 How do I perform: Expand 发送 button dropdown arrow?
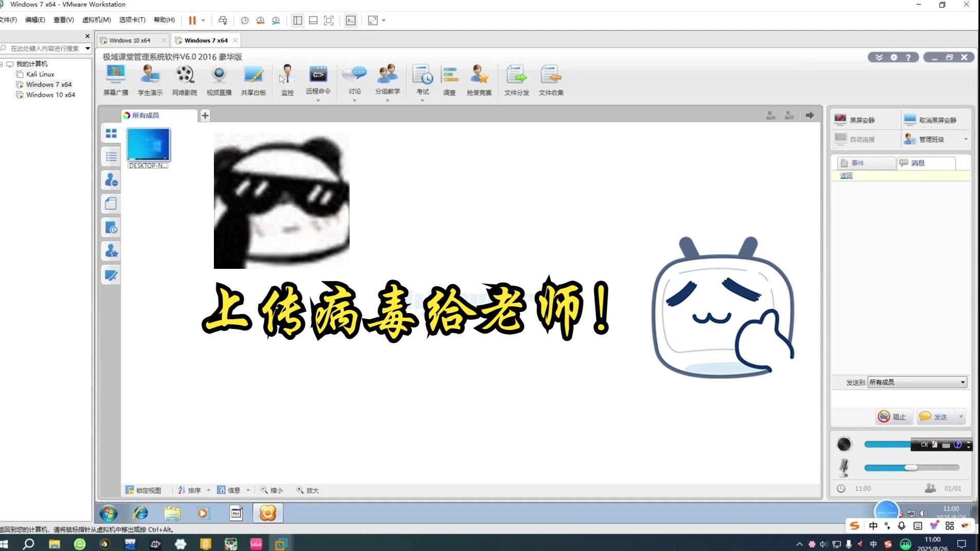960,416
